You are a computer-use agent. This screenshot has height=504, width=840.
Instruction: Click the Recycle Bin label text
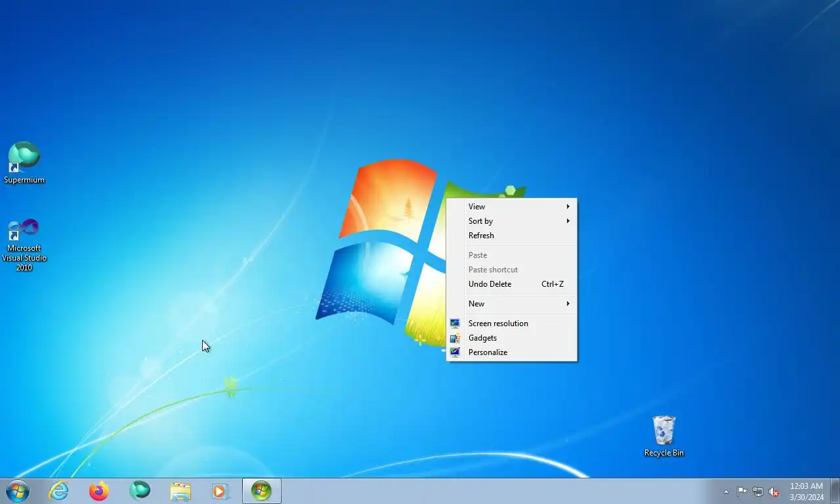(x=663, y=453)
